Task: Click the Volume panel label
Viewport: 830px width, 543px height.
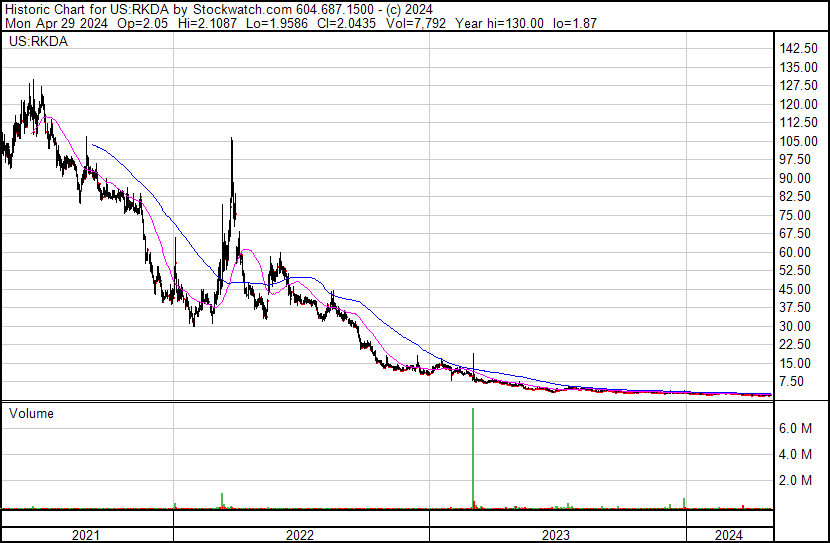Action: [31, 413]
